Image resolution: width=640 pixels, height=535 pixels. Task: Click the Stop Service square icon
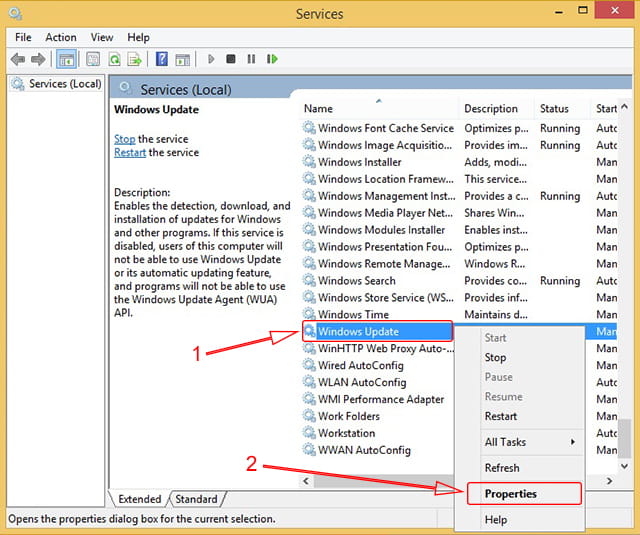(231, 59)
